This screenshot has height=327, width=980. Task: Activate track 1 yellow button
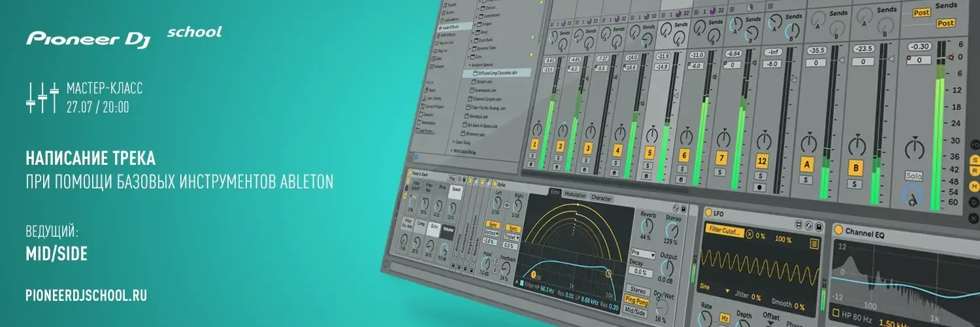click(534, 145)
